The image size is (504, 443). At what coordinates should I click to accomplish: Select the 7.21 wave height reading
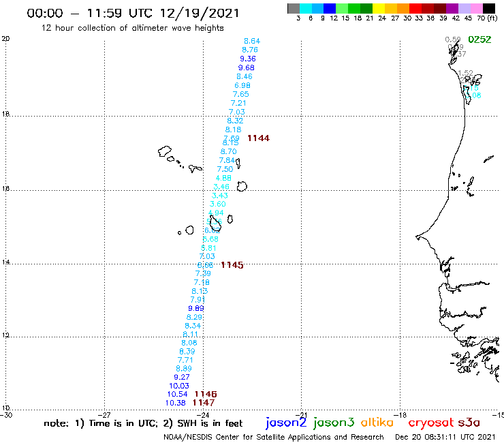pyautogui.click(x=238, y=104)
